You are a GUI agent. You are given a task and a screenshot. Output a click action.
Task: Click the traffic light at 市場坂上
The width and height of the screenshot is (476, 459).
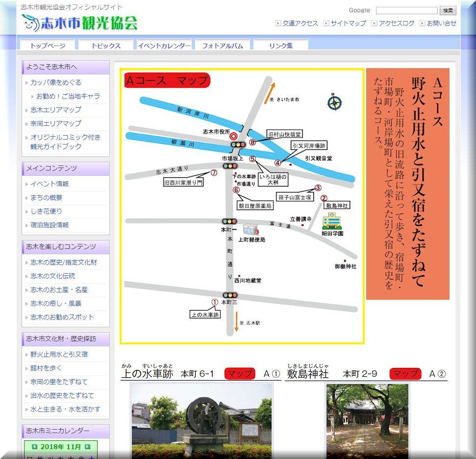point(230,166)
